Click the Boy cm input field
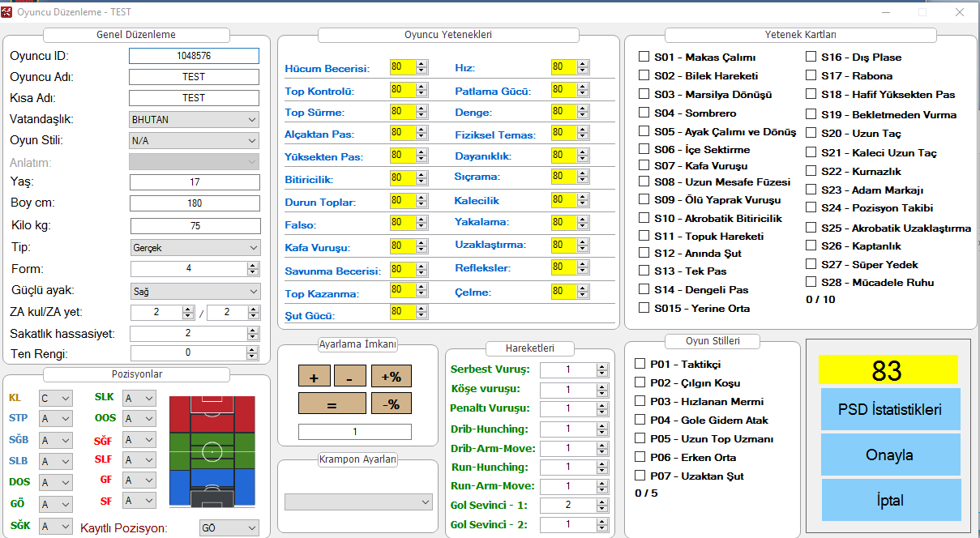 click(x=195, y=203)
